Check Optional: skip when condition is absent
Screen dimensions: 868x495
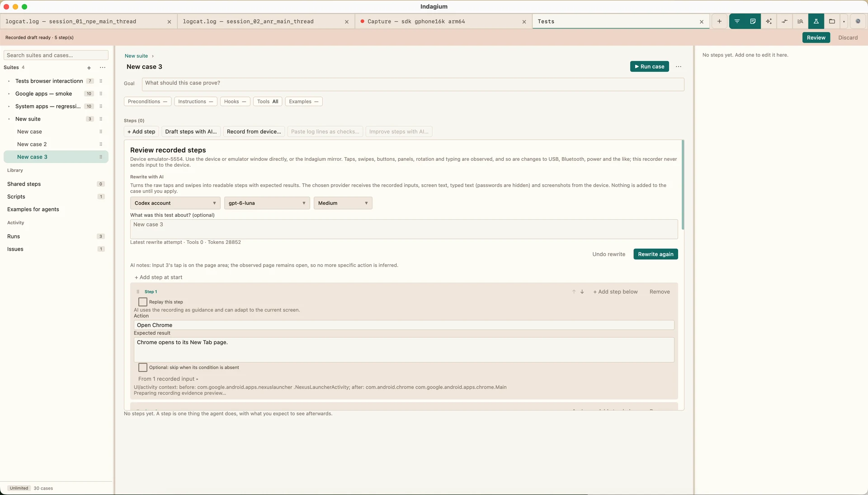[x=143, y=367]
